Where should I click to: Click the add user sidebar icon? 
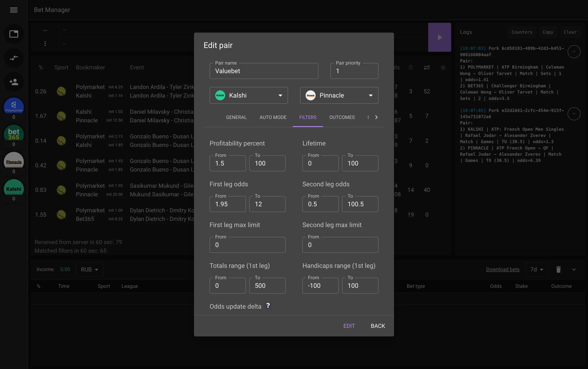click(14, 82)
